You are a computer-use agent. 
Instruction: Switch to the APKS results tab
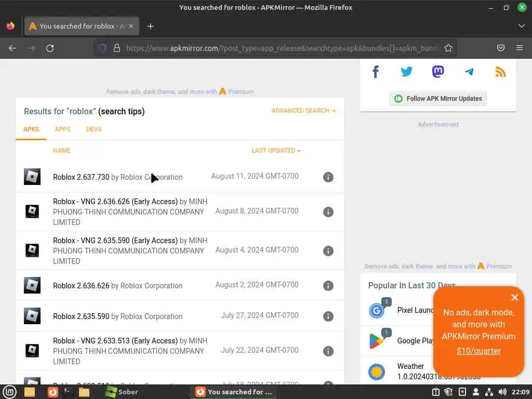[x=31, y=129]
